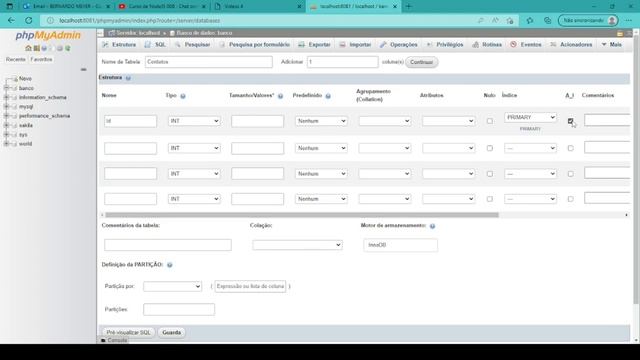Open help icon next to Motor de armazenamento

pyautogui.click(x=432, y=226)
